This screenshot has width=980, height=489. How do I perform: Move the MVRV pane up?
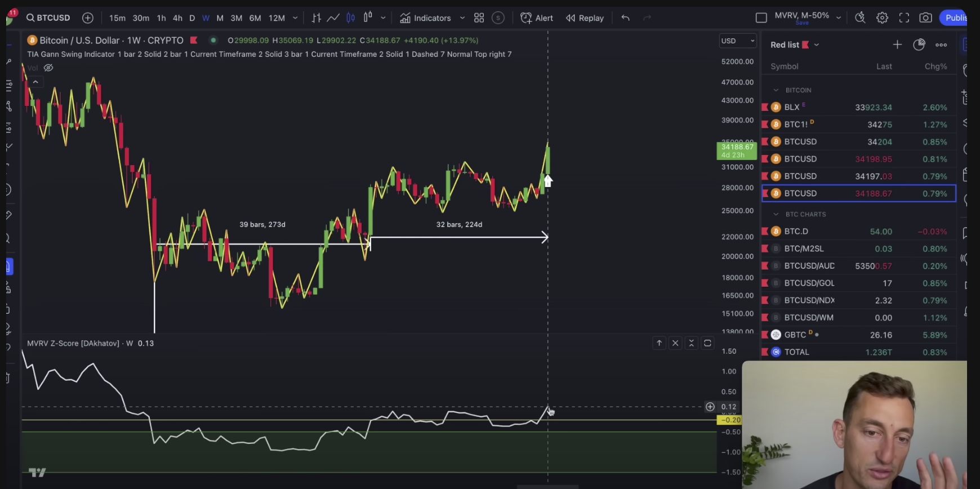pos(659,343)
